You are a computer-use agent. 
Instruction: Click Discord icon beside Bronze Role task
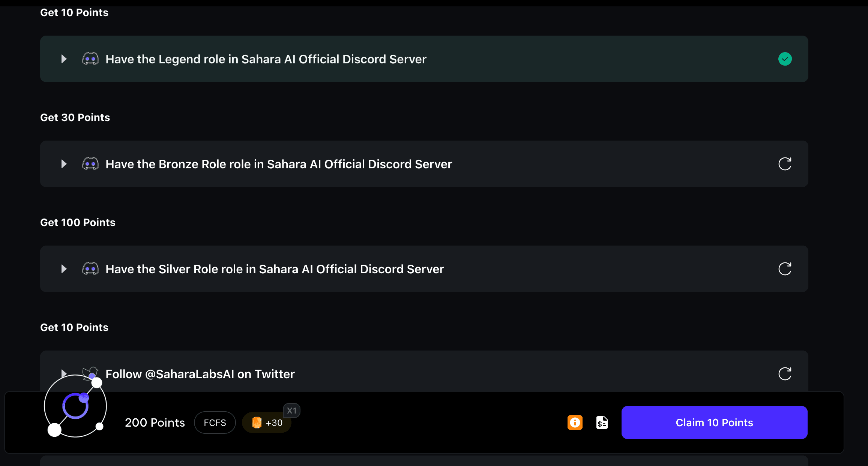(90, 164)
